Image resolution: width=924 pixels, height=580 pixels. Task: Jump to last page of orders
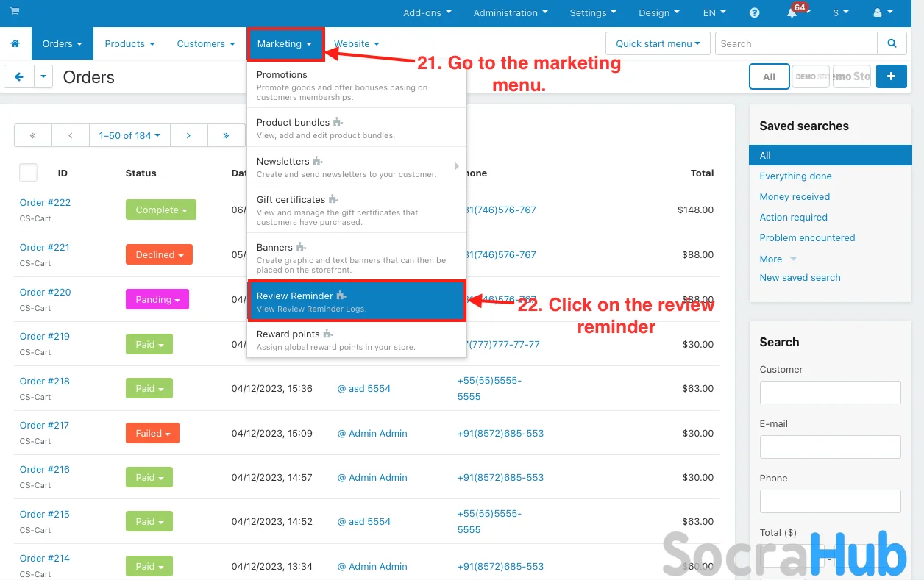tap(226, 135)
